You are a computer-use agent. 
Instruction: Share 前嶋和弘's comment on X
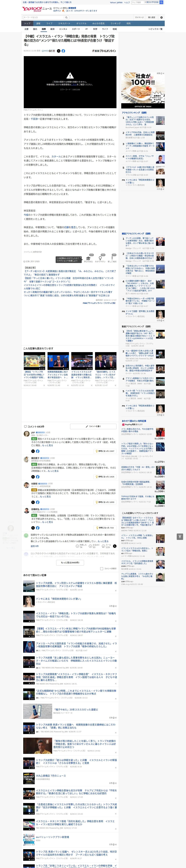33,528
